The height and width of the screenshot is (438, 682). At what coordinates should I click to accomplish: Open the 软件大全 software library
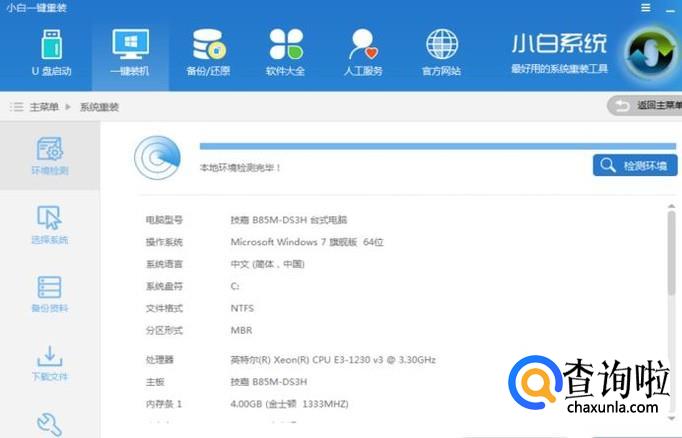tap(285, 52)
